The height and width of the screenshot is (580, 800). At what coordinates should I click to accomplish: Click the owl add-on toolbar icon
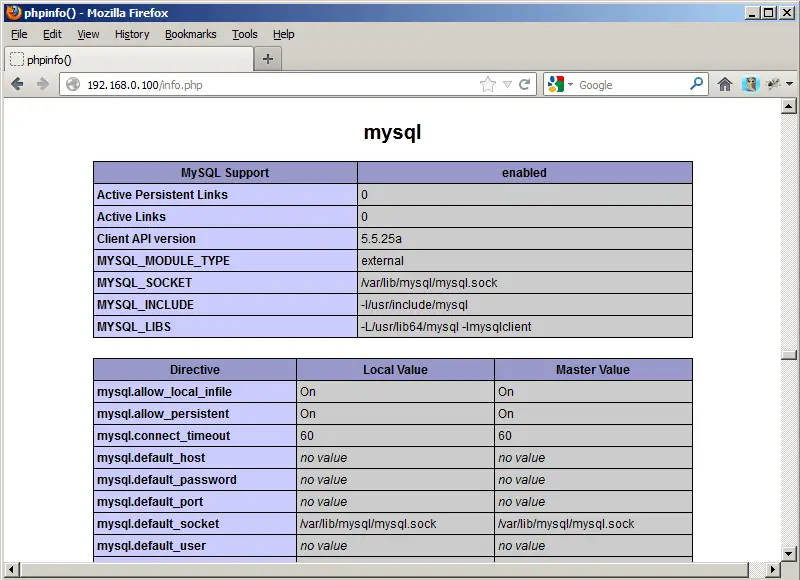tap(750, 84)
